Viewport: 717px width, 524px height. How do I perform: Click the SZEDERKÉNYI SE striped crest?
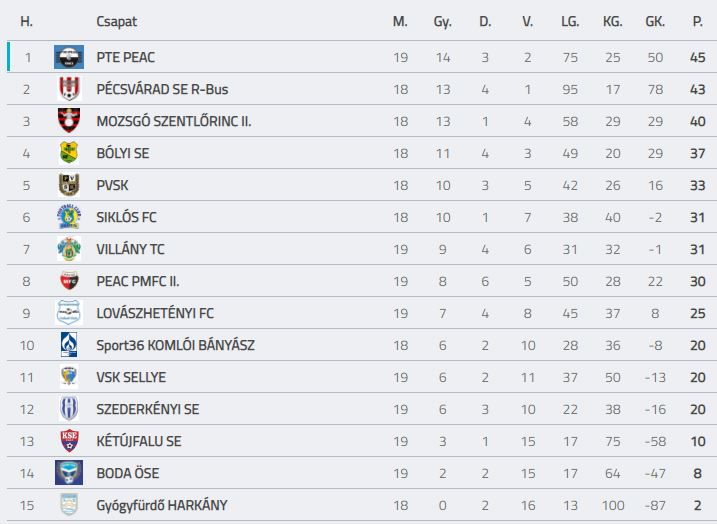[69, 409]
